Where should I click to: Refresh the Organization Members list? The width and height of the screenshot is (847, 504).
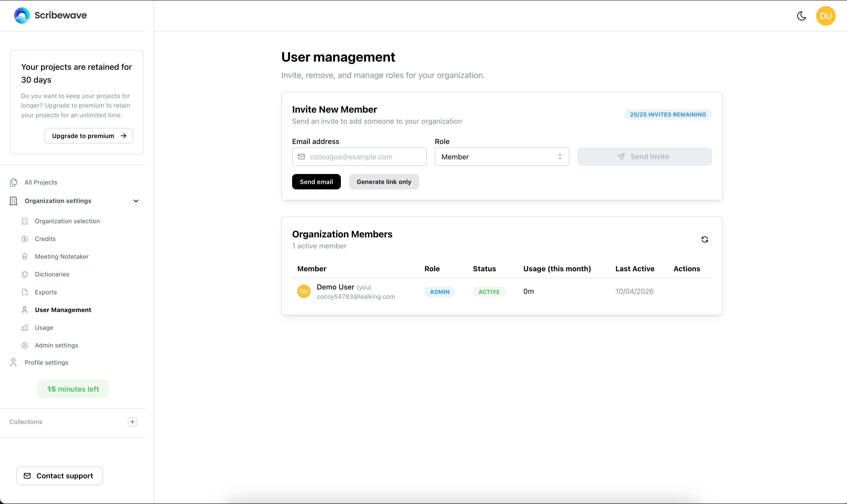(704, 239)
